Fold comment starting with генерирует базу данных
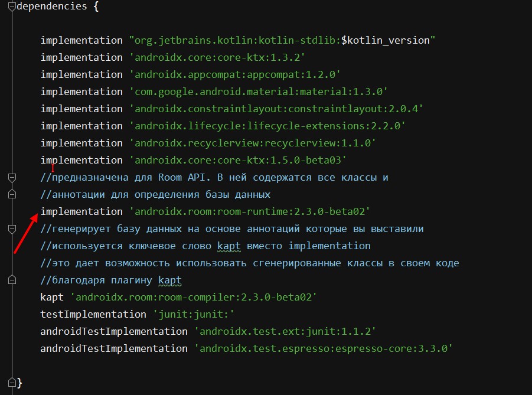Viewport: 532px width, 395px height. [x=12, y=228]
